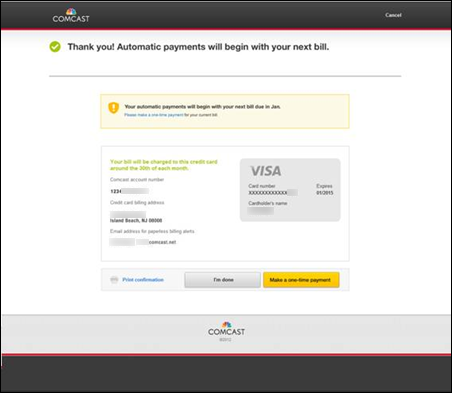Select the Comcast account number value
Image resolution: width=452 pixels, height=393 pixels.
coord(129,191)
